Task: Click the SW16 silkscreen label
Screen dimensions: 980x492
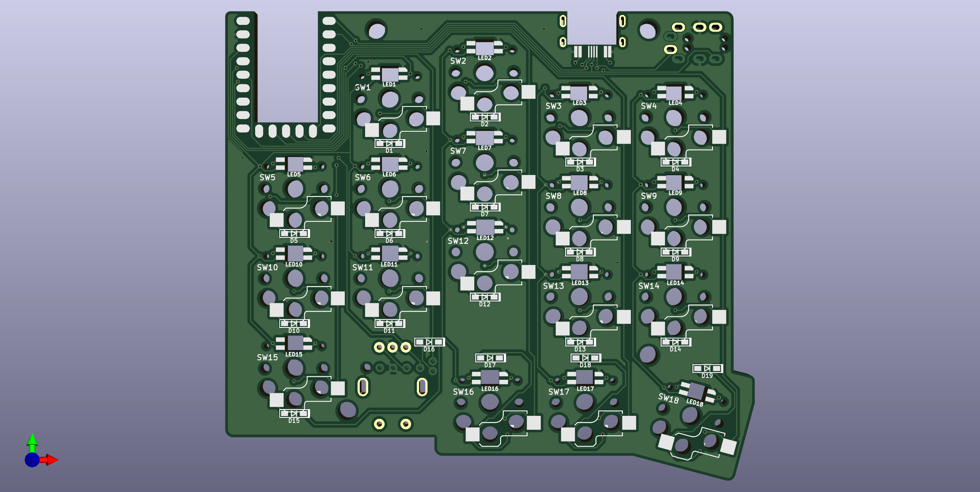Action: click(x=463, y=392)
